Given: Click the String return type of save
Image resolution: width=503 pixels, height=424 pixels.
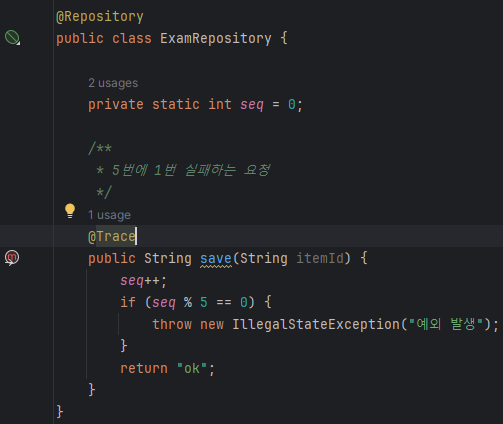Looking at the screenshot, I should (168, 258).
